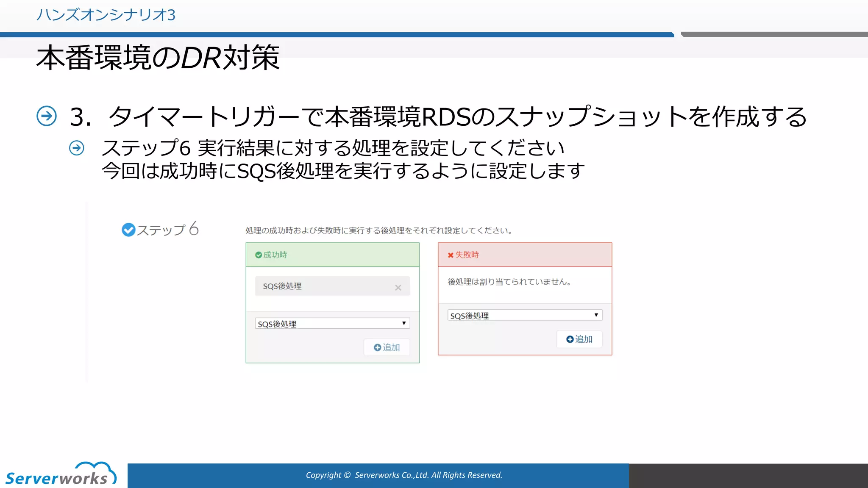868x488 pixels.
Task: Click the slide title 本番環境のDR対策
Action: [x=158, y=58]
